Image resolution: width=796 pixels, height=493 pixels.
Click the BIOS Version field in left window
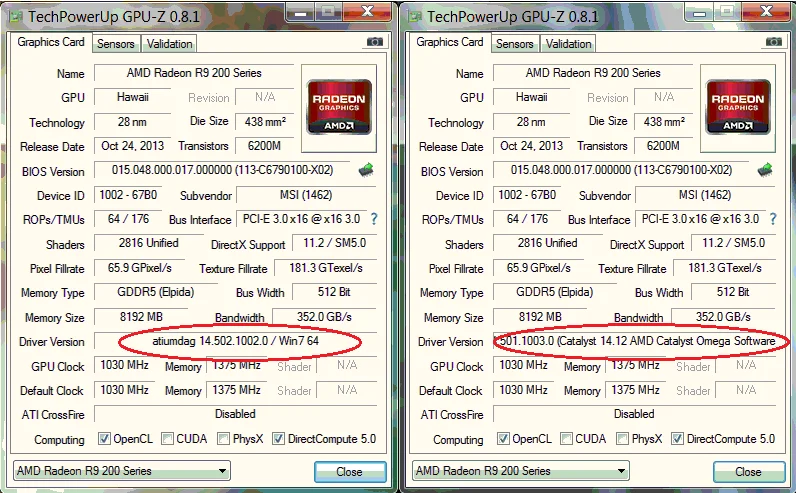point(222,170)
